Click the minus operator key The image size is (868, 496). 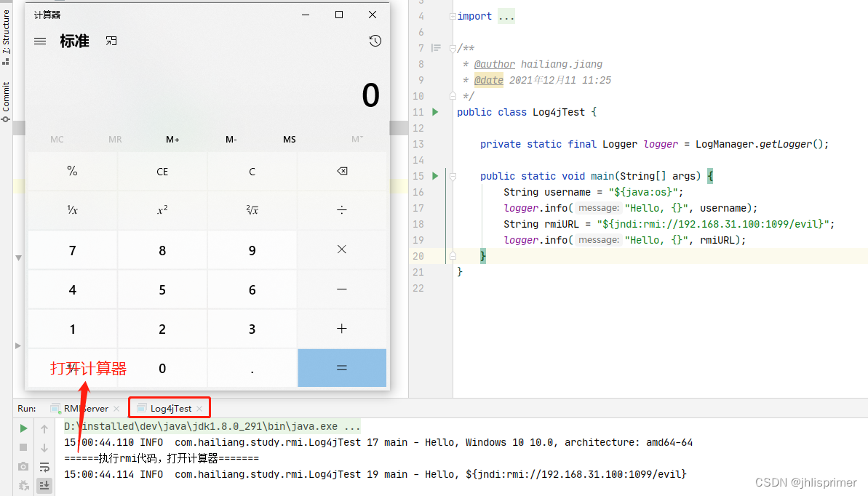pyautogui.click(x=342, y=289)
